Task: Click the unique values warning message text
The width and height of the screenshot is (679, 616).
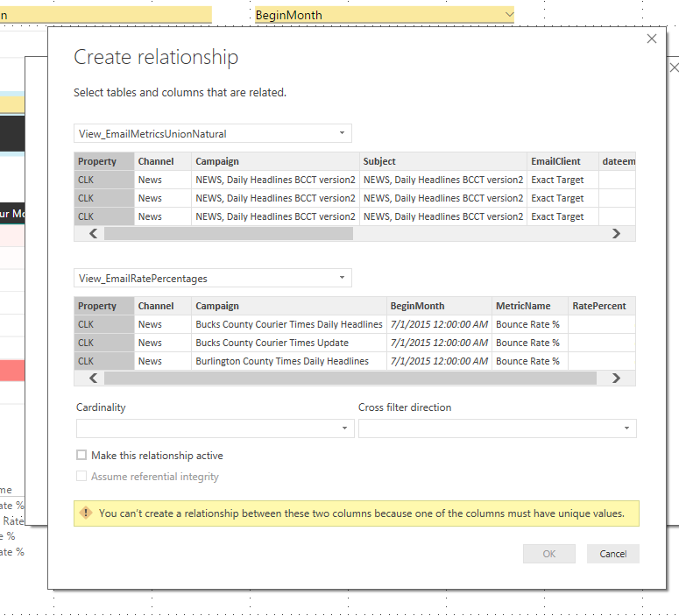Action: tap(362, 513)
